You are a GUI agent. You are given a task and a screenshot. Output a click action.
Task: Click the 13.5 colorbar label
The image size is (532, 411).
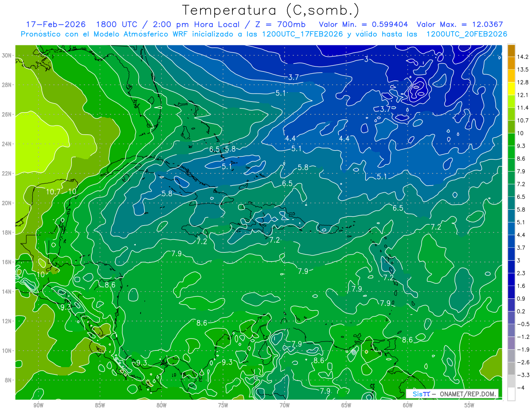[523, 70]
